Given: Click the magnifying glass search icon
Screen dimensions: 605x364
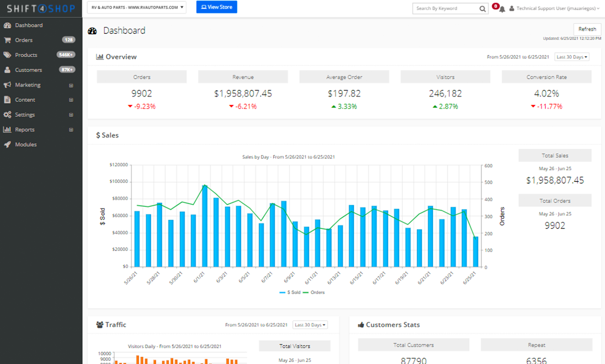Looking at the screenshot, I should (x=482, y=8).
